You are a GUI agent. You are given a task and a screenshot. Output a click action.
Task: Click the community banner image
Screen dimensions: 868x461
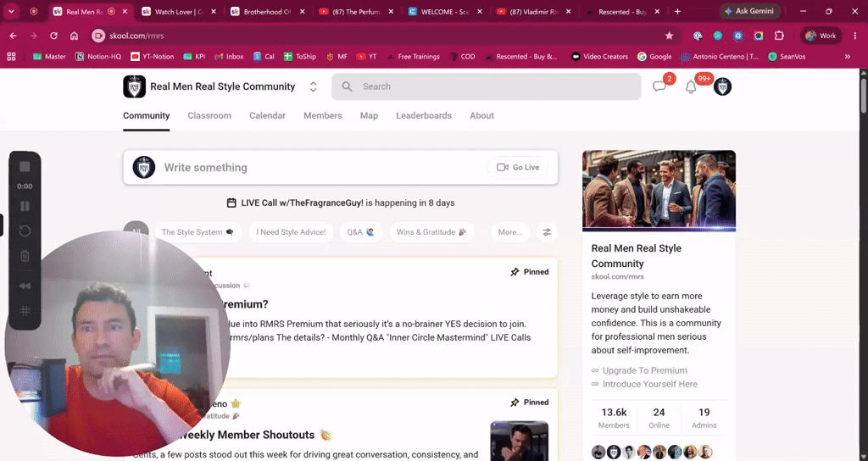click(659, 191)
